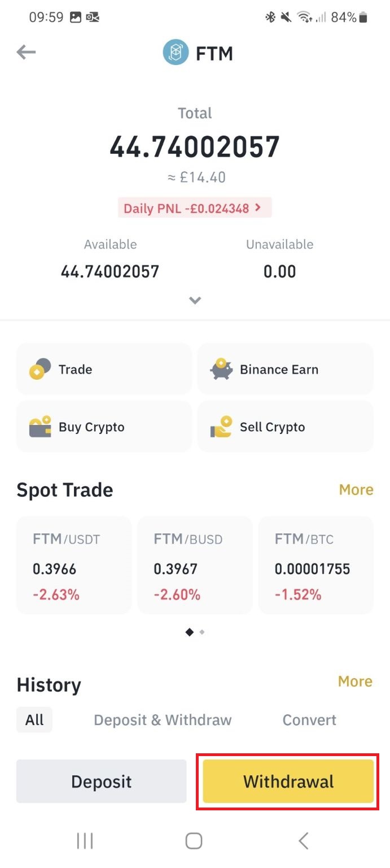Switch to Deposit & Withdraw tab
This screenshot has height=868, width=390.
tap(163, 720)
